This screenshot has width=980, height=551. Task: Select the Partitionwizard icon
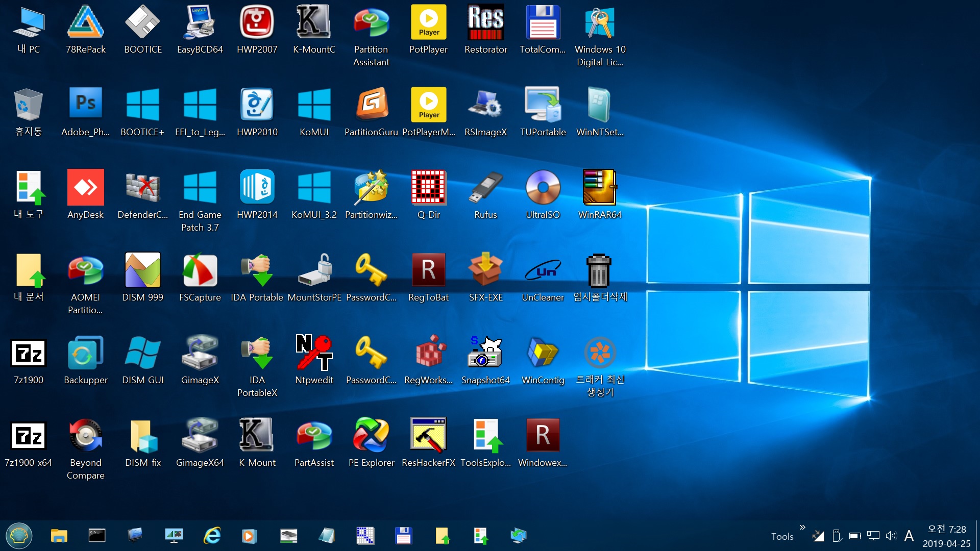pyautogui.click(x=371, y=188)
